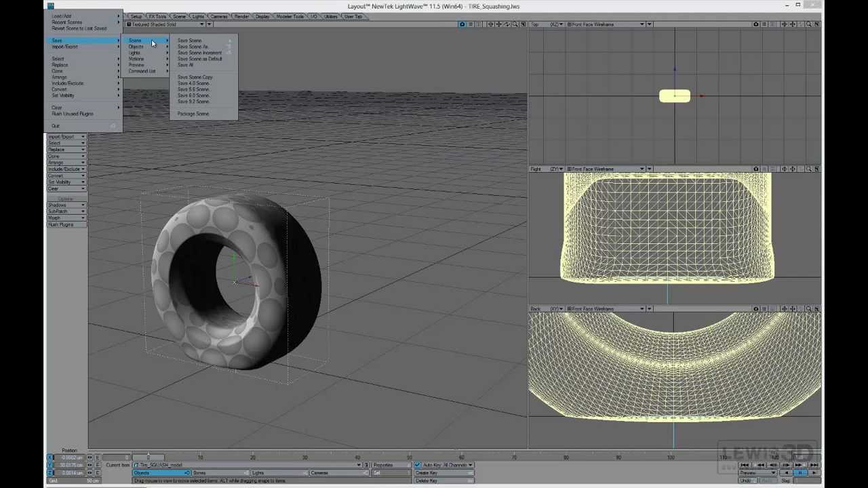Click Top viewport zoom magnifier icon
Viewport: 868px width, 488px height.
809,24
